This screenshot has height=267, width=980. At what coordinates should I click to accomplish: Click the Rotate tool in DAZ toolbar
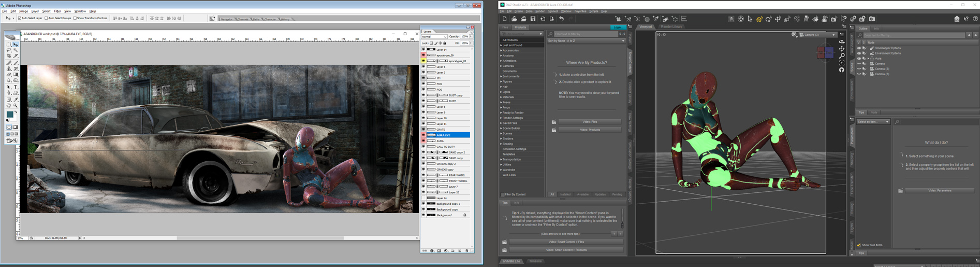pos(768,19)
